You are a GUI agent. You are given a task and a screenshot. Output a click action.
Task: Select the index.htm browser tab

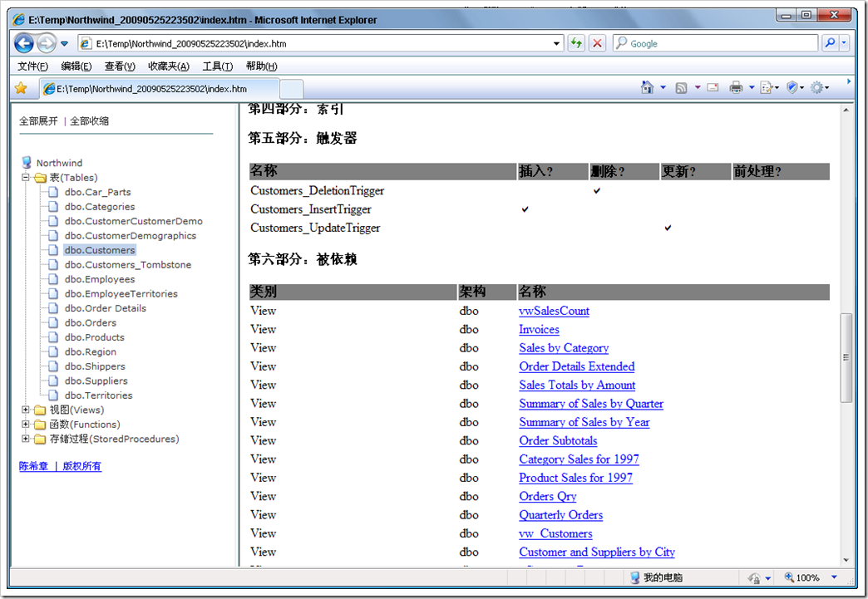pos(160,89)
